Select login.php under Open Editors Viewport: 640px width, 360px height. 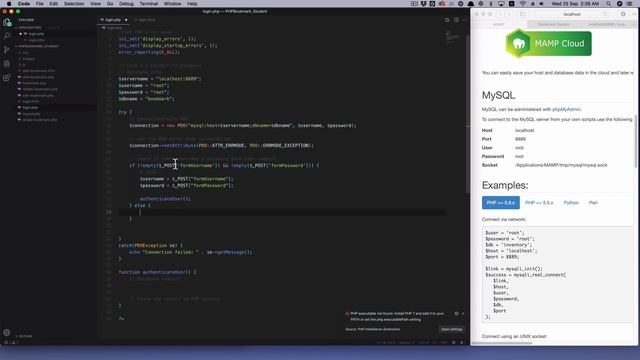point(36,34)
